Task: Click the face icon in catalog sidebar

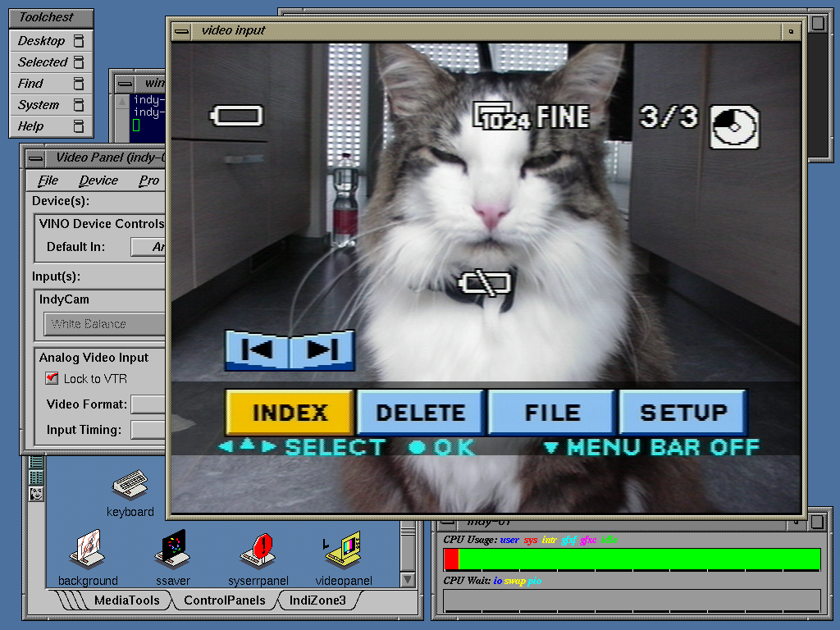Action: (36, 494)
